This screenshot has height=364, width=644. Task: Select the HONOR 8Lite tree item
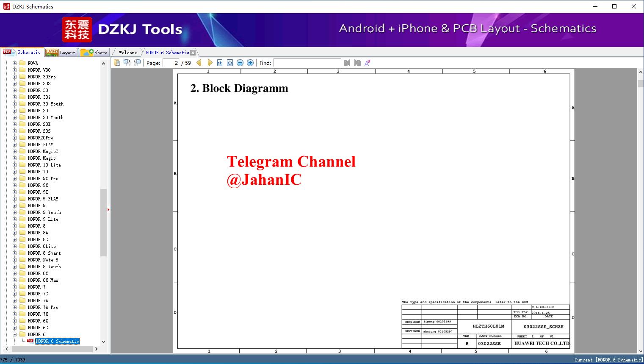coord(41,246)
